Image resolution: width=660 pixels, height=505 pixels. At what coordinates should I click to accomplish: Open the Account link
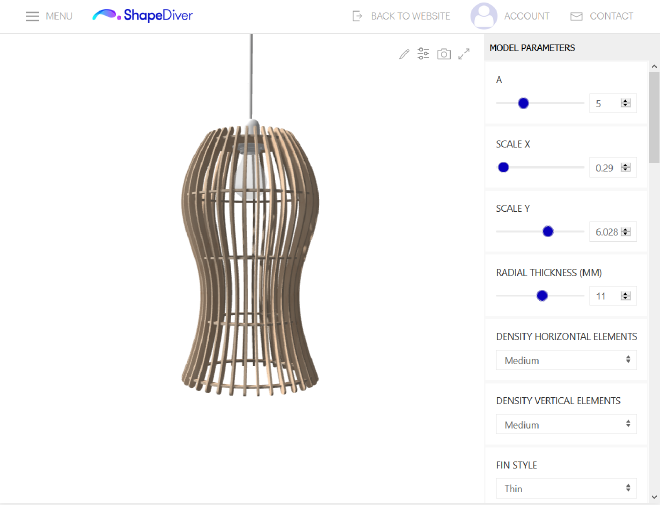click(527, 16)
